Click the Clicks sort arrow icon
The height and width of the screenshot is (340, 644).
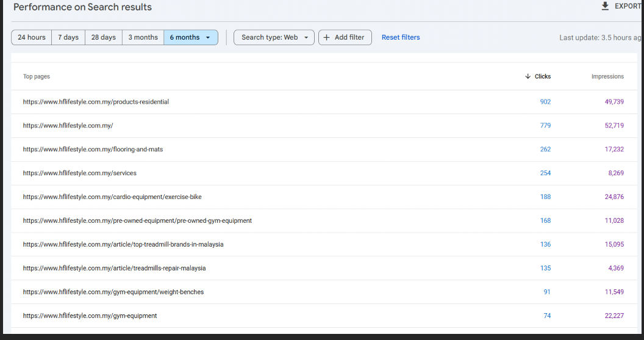coord(528,76)
